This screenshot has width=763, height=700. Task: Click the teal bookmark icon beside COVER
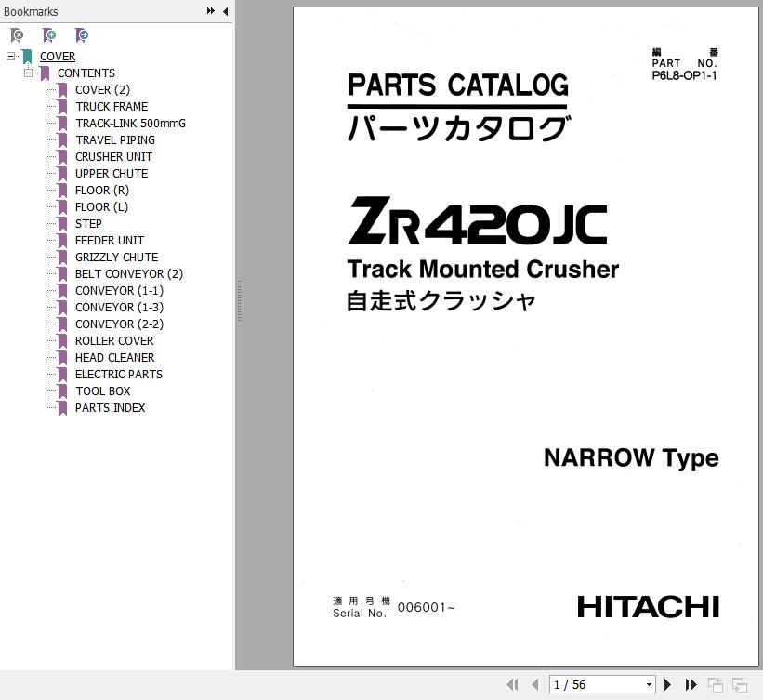[27, 57]
